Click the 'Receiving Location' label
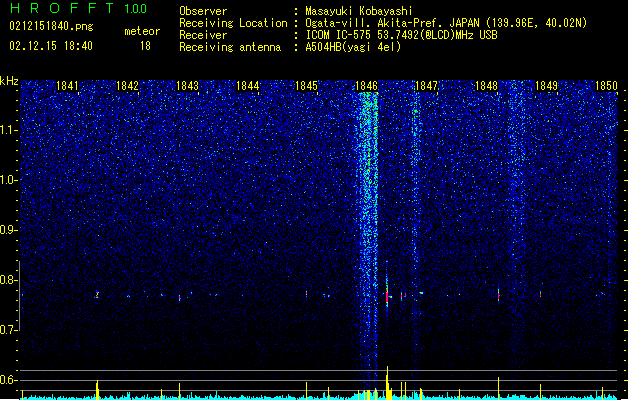The image size is (629, 400). (x=233, y=23)
